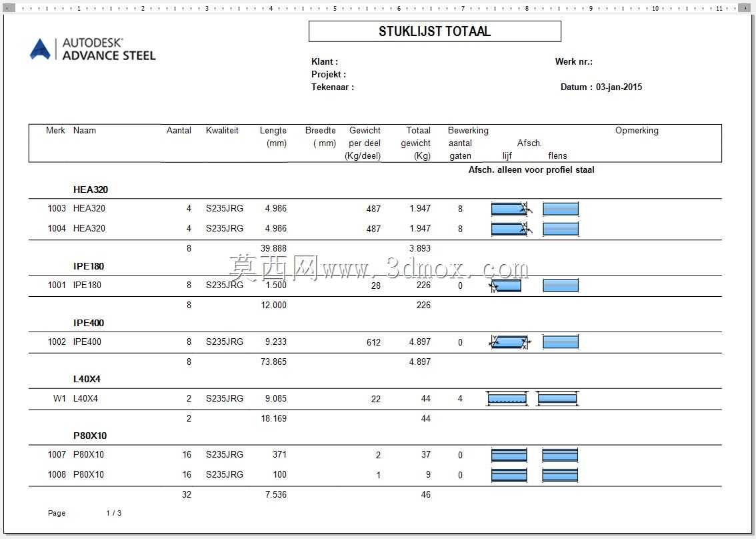This screenshot has width=756, height=539.
Task: Click the Totaal gewicht column header
Action: (416, 143)
